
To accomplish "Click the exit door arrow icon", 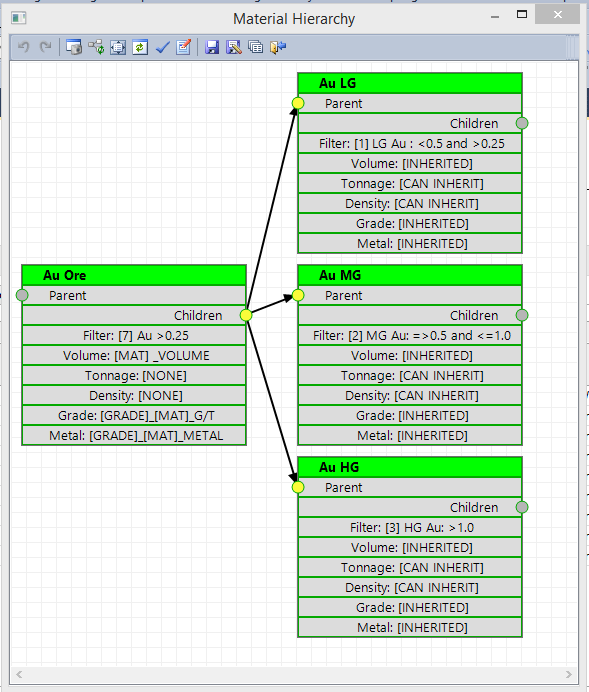I will (278, 47).
